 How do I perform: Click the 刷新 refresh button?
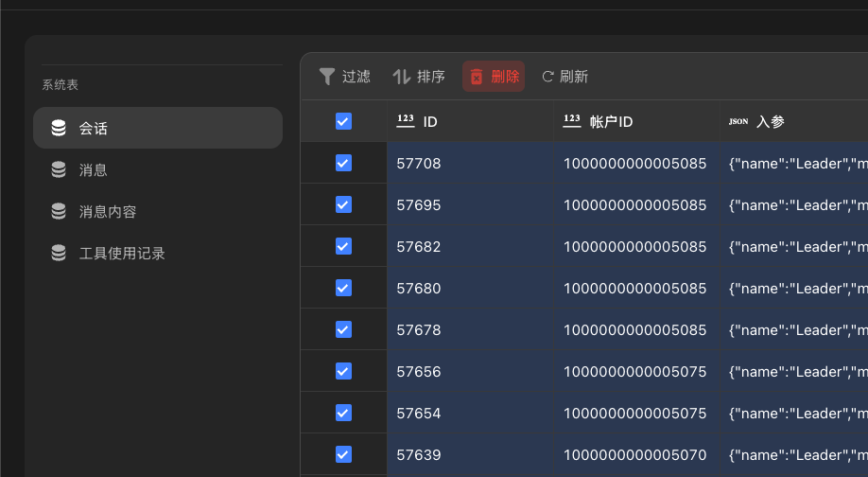pyautogui.click(x=565, y=77)
